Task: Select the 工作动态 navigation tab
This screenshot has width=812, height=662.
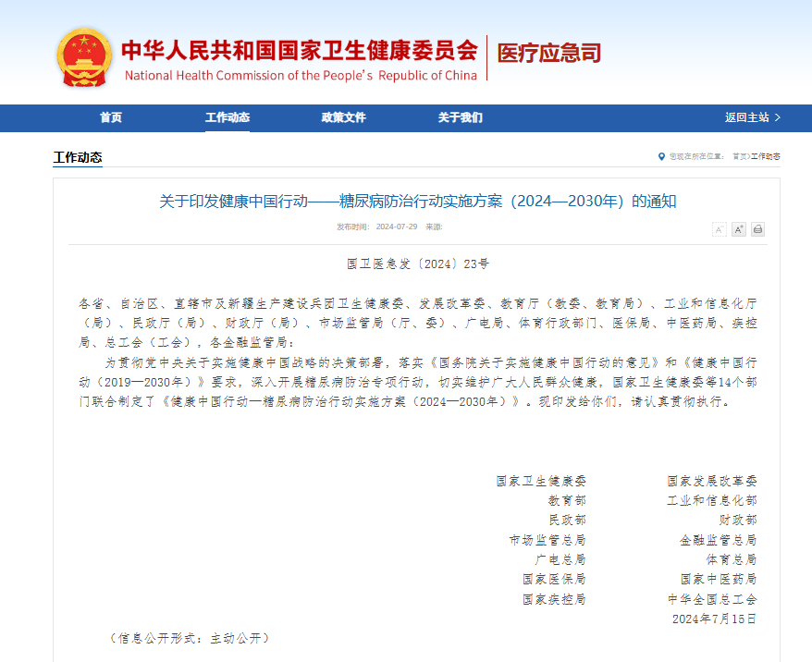Action: point(228,118)
